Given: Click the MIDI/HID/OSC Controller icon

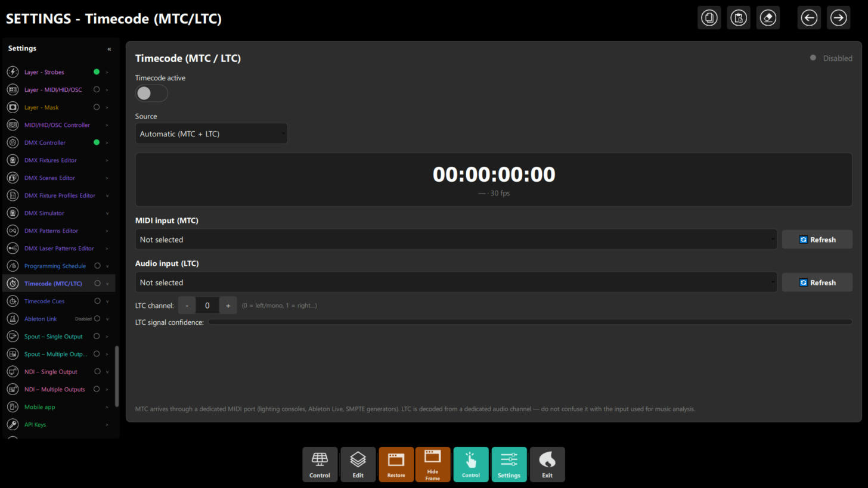Looking at the screenshot, I should click(x=13, y=125).
